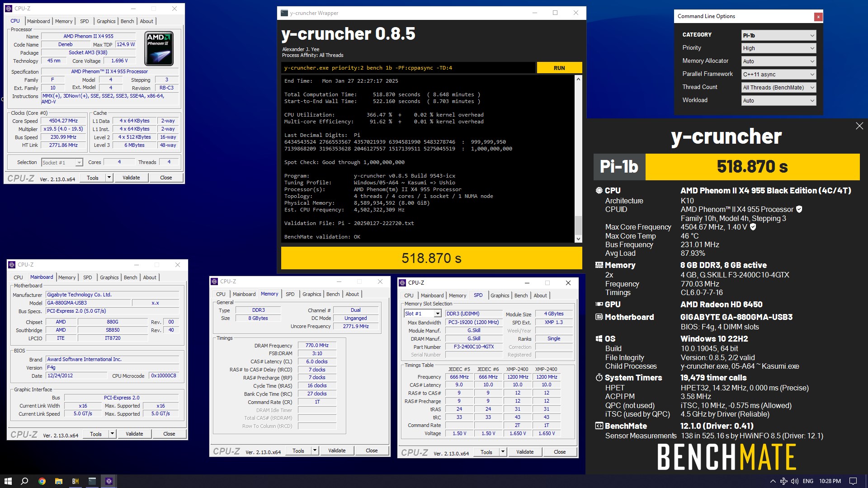868x488 pixels.
Task: Open network tray icon
Action: click(x=783, y=481)
